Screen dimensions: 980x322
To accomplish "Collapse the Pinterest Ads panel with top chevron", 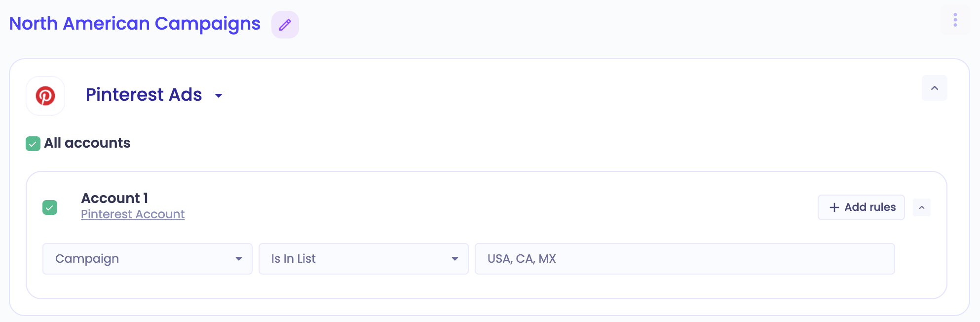I will pos(935,88).
